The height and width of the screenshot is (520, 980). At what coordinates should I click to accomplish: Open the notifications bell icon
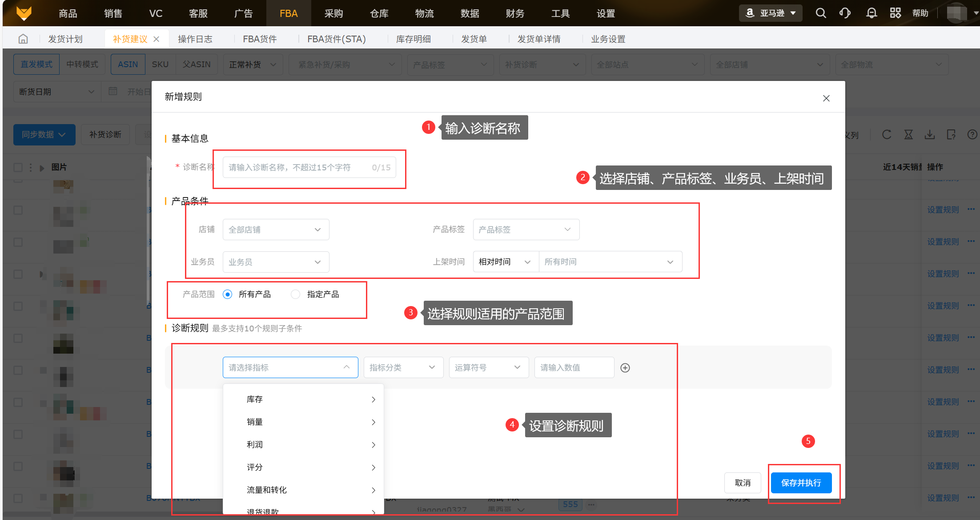[872, 13]
